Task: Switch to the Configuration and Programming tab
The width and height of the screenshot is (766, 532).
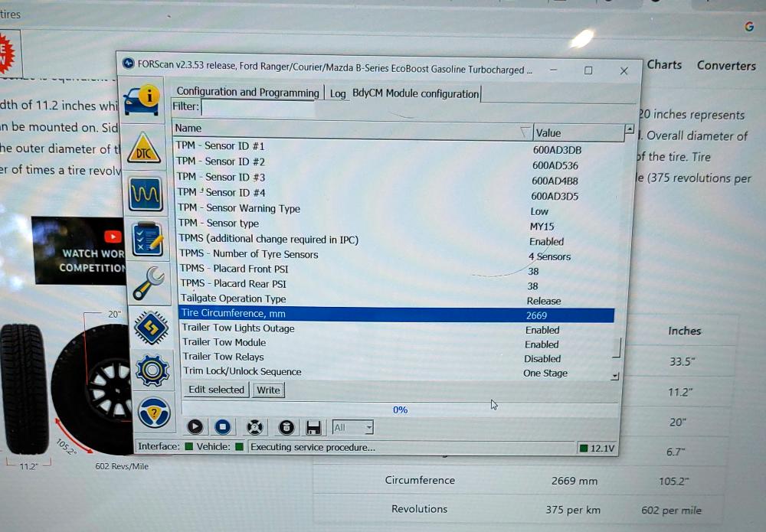Action: pyautogui.click(x=247, y=93)
